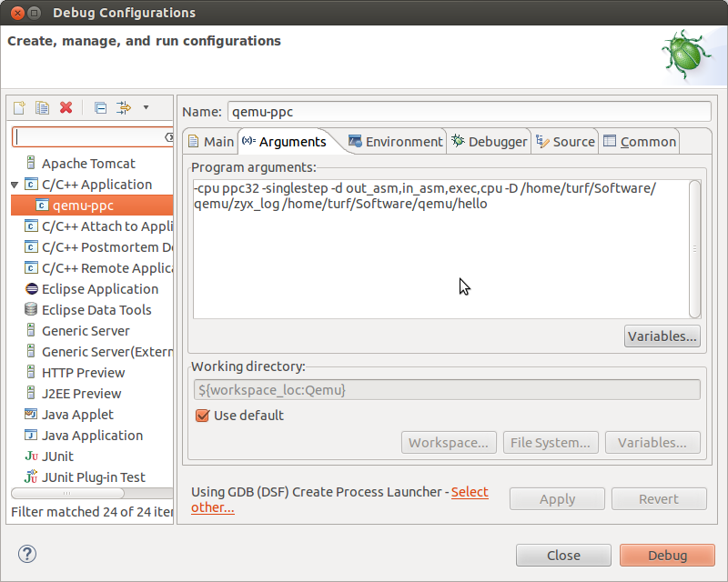
Task: Switch to the Debugger tab
Action: point(490,142)
